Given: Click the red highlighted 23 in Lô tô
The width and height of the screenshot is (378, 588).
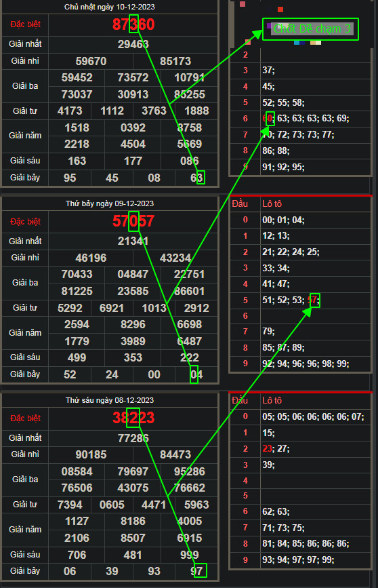Looking at the screenshot, I should (267, 448).
